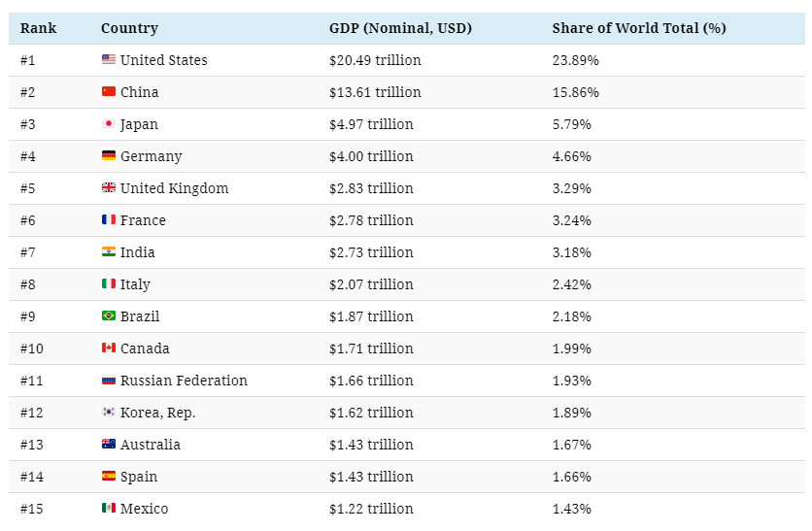Click the United Kingdom flag icon
Image resolution: width=812 pixels, height=531 pixels.
109,188
